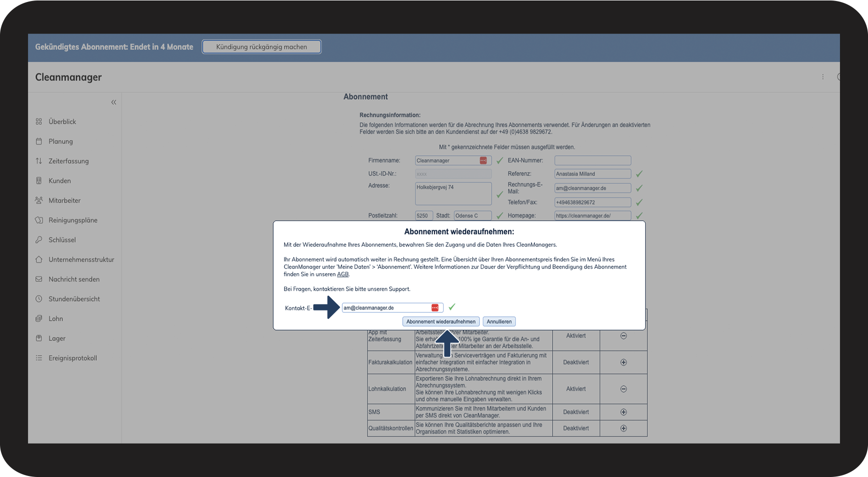Select the Zeiterfassung arrows icon
Screen dimensions: 868x477
[39, 161]
